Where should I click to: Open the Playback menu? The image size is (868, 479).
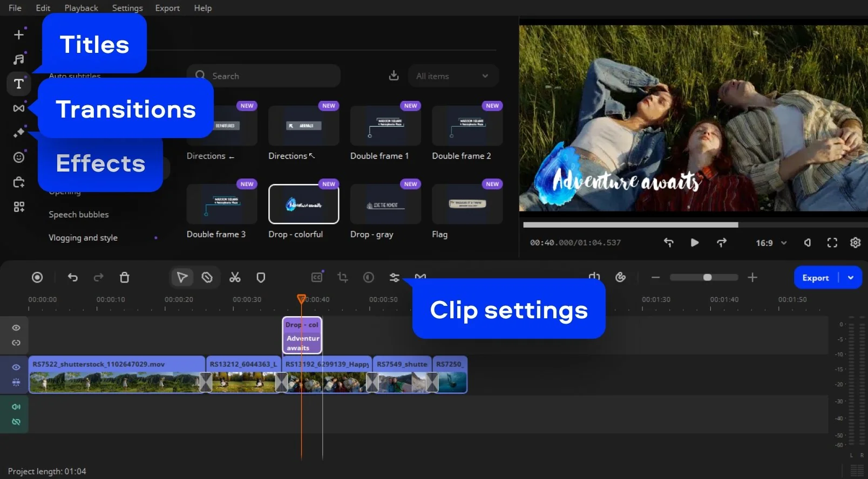pos(81,8)
